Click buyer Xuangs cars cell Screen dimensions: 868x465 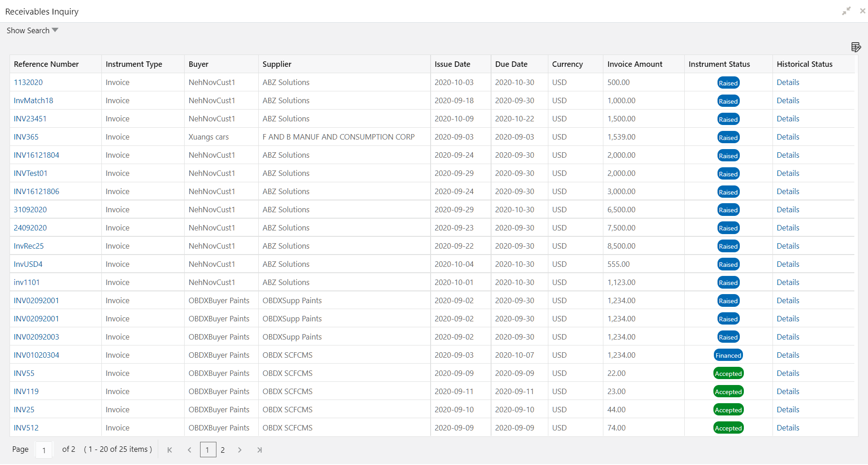click(221, 137)
